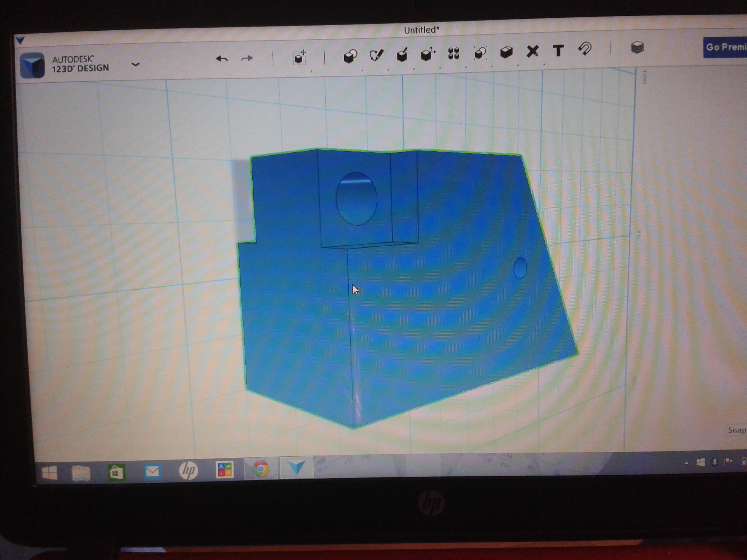This screenshot has height=560, width=747.
Task: Open File Explorer from taskbar
Action: (x=81, y=473)
